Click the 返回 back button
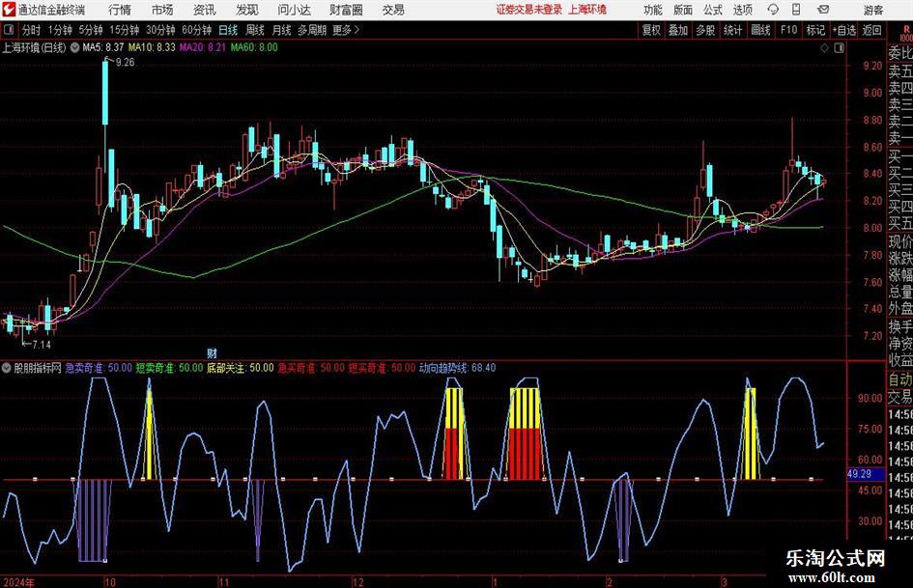This screenshot has height=588, width=913. coord(871,30)
